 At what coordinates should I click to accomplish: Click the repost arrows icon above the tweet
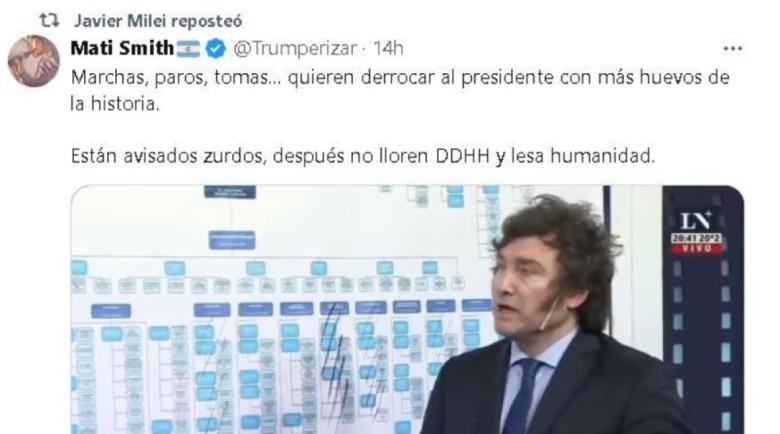point(50,21)
